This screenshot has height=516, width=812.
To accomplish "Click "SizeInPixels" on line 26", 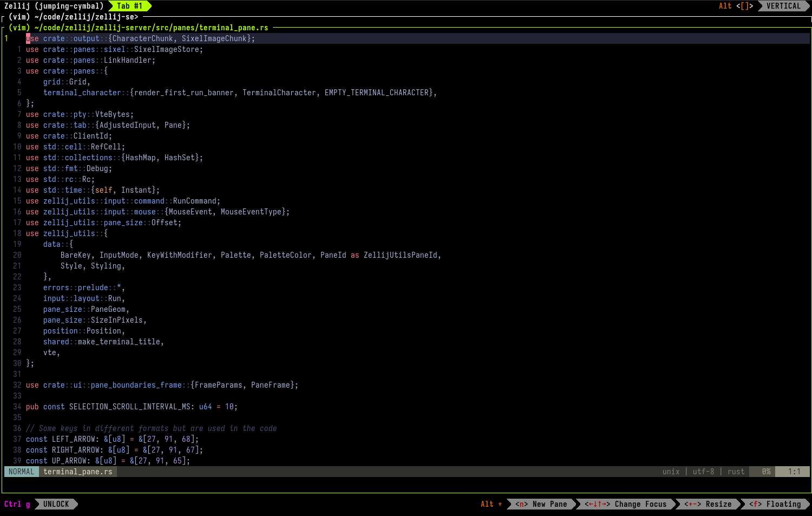I will tap(117, 320).
